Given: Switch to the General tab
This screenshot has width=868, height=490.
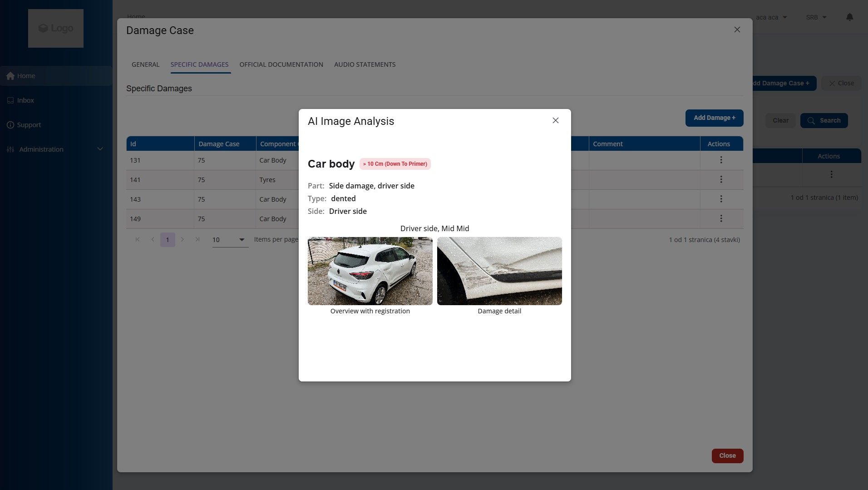Looking at the screenshot, I should click(145, 64).
